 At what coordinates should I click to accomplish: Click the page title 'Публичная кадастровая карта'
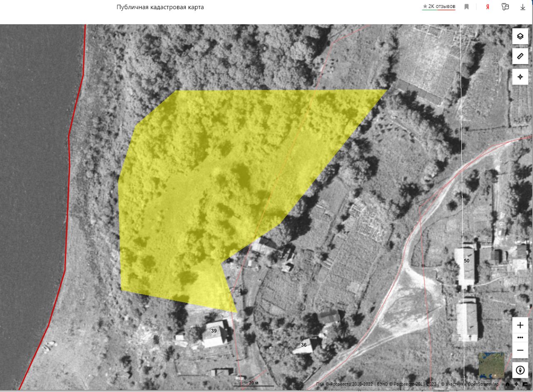point(160,7)
